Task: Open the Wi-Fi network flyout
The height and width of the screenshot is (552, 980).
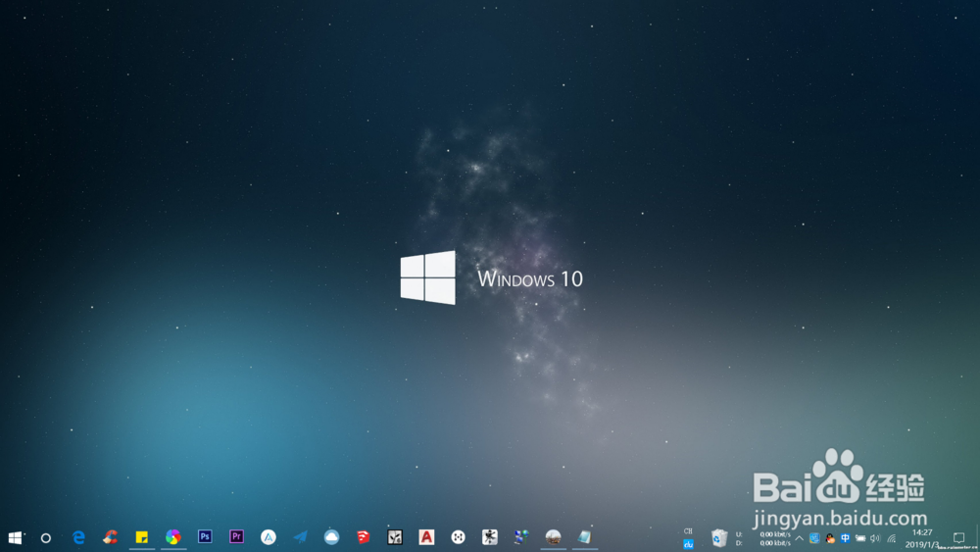Action: point(891,538)
